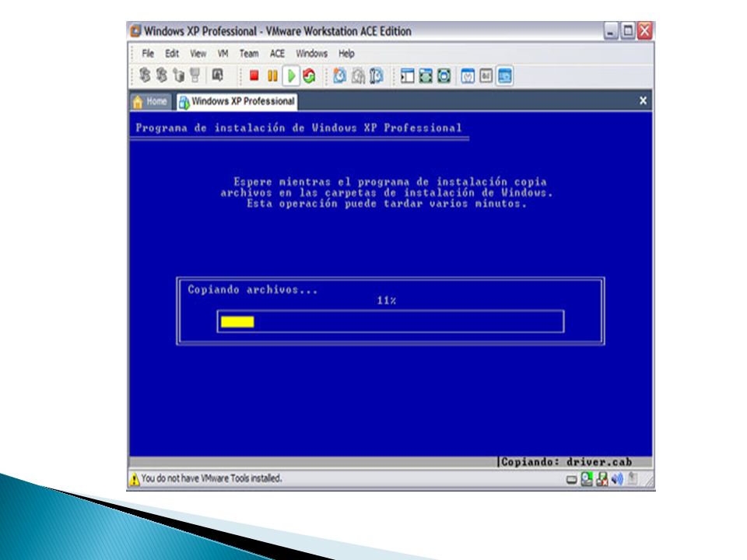
Task: Click the greyed trophy-shaped toolbar icon
Action: (x=195, y=75)
